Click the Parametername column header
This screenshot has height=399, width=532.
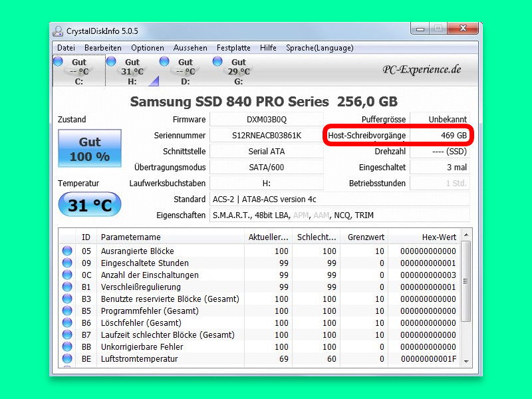coord(170,237)
